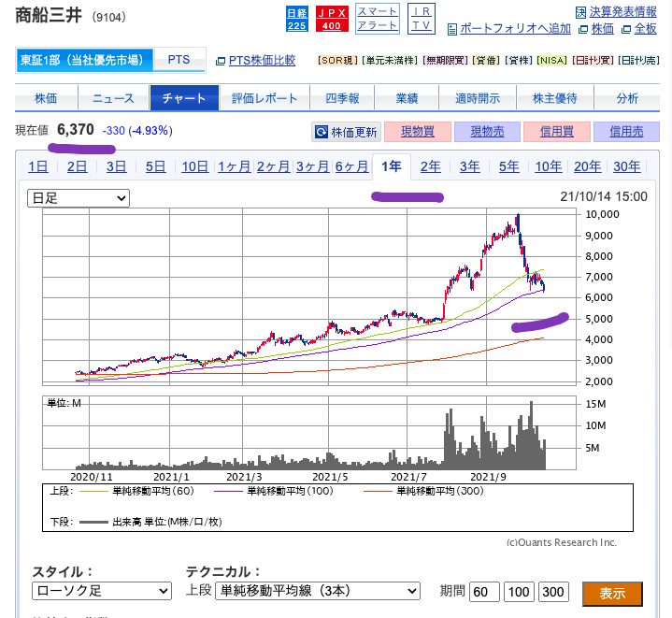
Task: Click the chart timestamp 21/10/14 15:00
Action: click(604, 196)
